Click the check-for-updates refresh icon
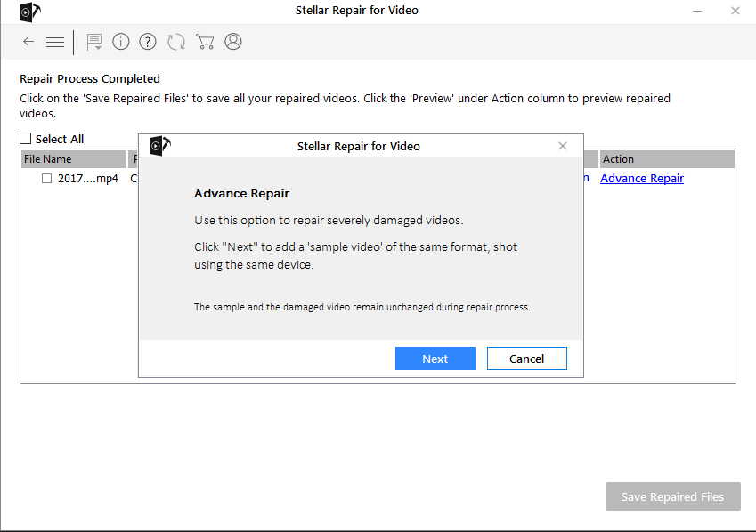This screenshot has height=532, width=756. (175, 42)
